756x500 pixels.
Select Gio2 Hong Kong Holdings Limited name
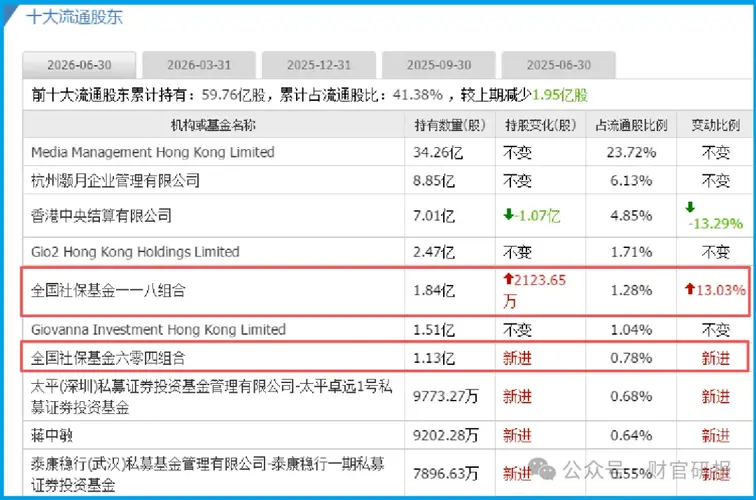(135, 252)
